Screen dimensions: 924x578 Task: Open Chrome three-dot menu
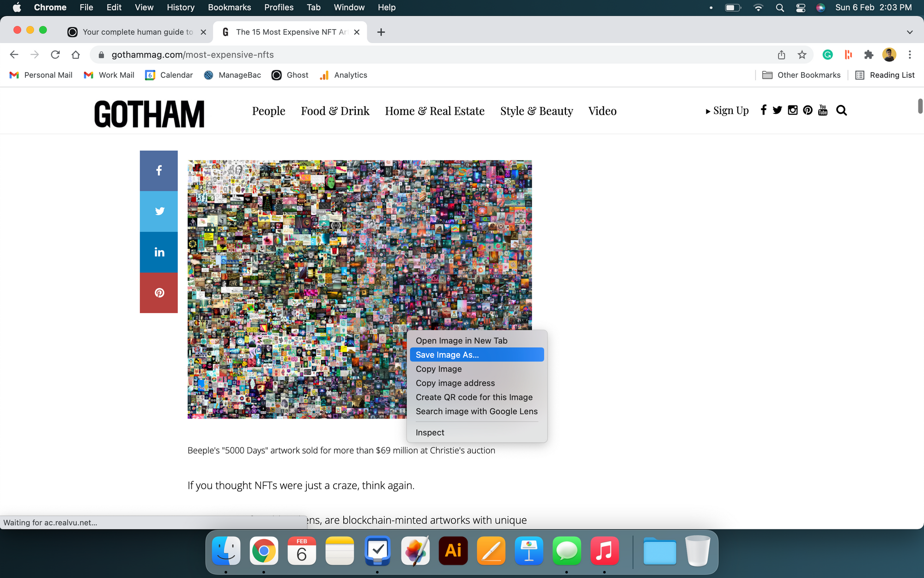point(910,55)
